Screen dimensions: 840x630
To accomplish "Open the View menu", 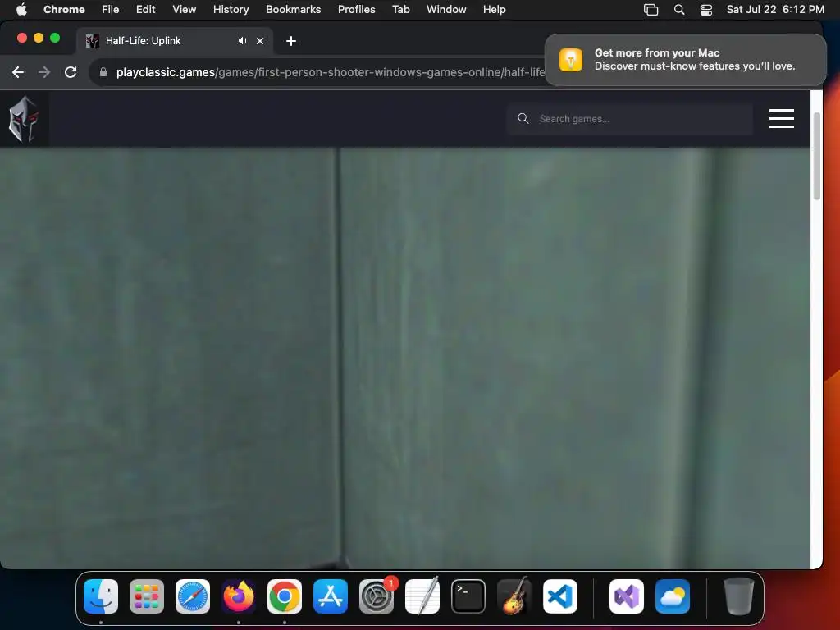I will point(184,9).
